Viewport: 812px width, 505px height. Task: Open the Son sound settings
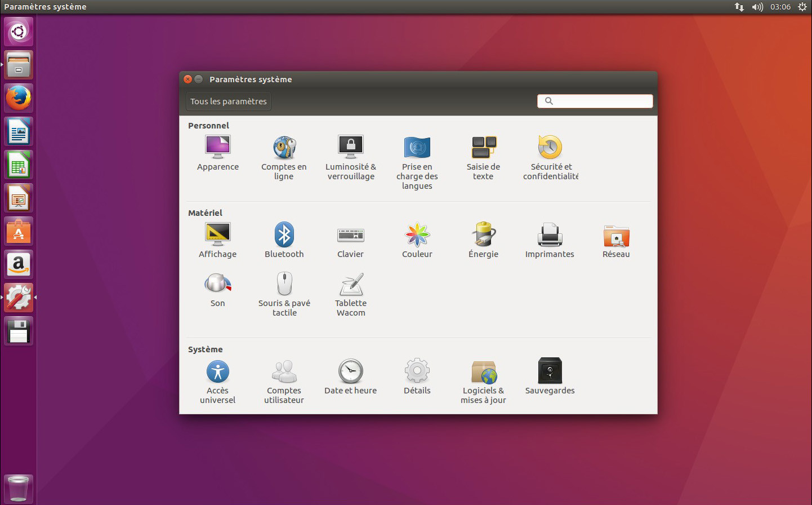pos(218,290)
